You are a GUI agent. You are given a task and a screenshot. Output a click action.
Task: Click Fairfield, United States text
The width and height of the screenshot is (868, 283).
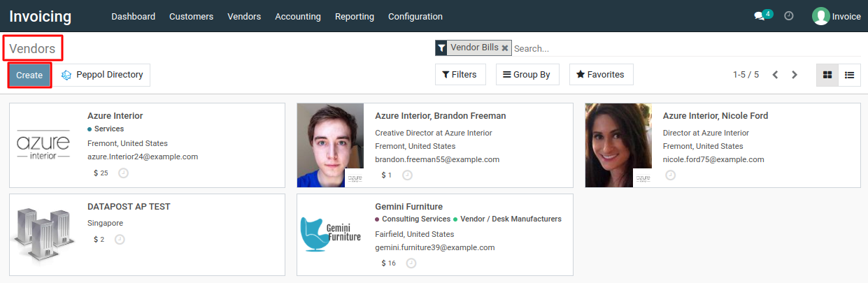(x=415, y=235)
